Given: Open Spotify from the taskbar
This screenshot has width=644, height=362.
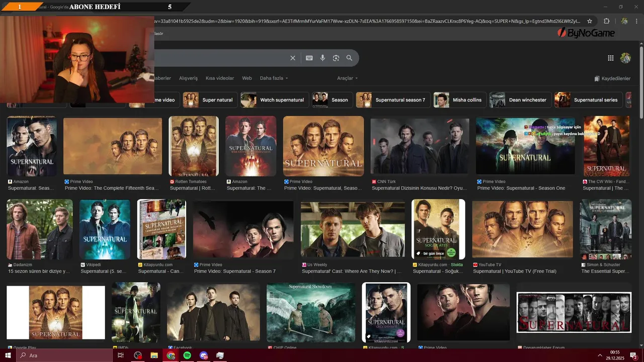Looking at the screenshot, I should click(x=187, y=355).
